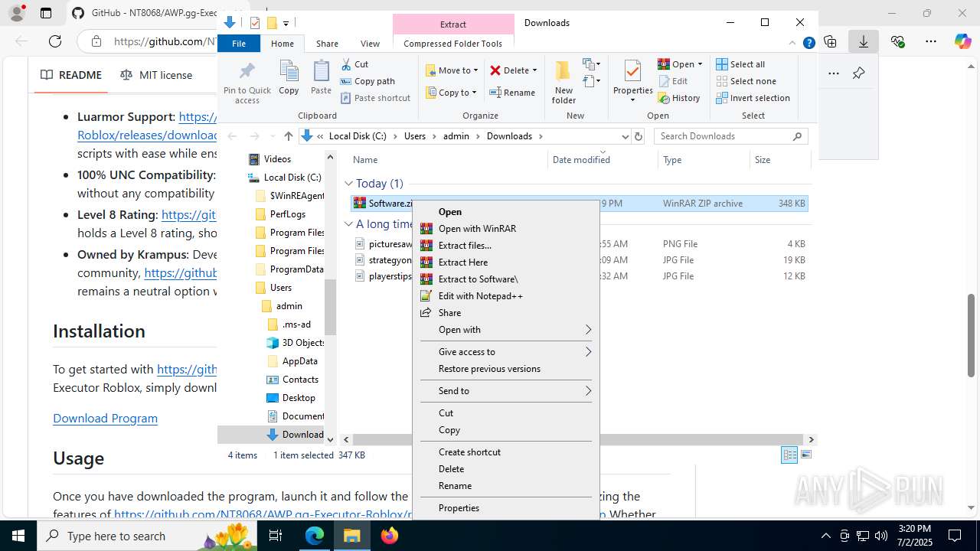The height and width of the screenshot is (551, 980).
Task: Expand the Delete dropdown arrow in ribbon
Action: tap(534, 70)
